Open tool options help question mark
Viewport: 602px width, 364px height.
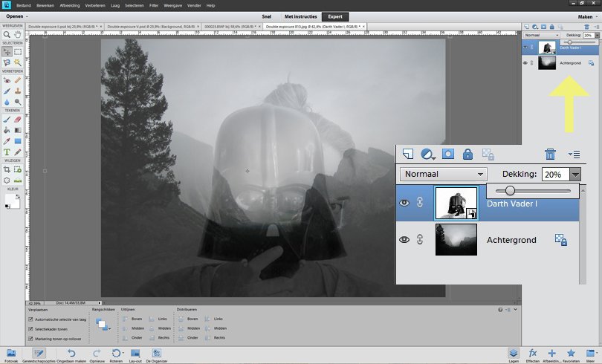tap(500, 310)
